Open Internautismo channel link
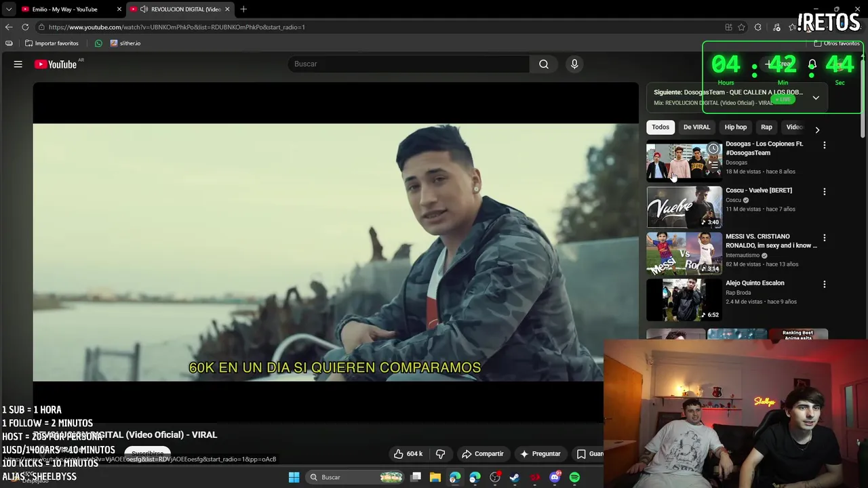 [x=743, y=256]
